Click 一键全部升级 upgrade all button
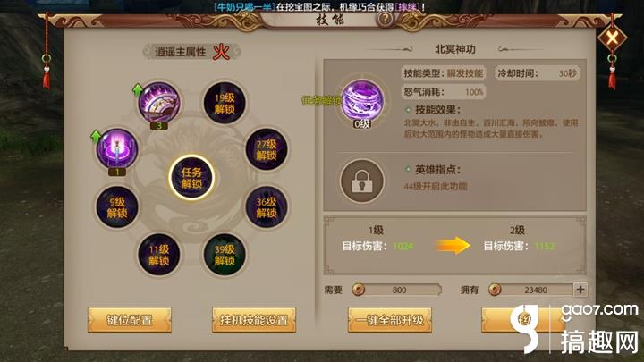This screenshot has height=362, width=644. (x=390, y=320)
